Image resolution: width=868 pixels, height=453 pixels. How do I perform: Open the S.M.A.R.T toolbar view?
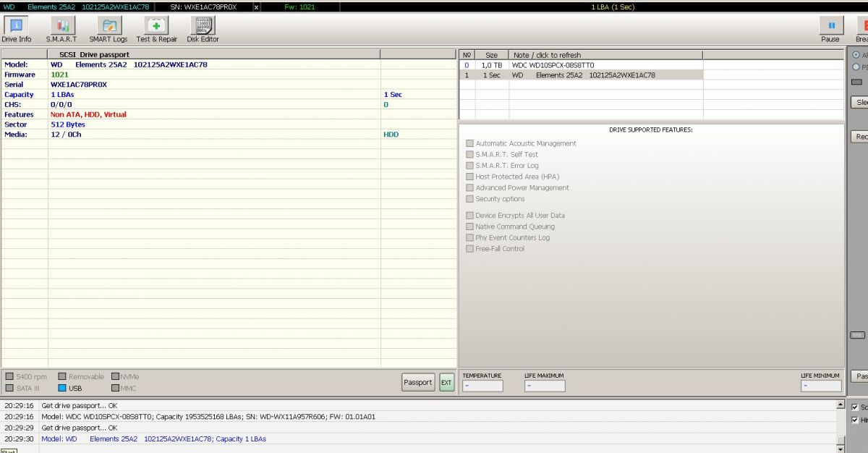[61, 30]
